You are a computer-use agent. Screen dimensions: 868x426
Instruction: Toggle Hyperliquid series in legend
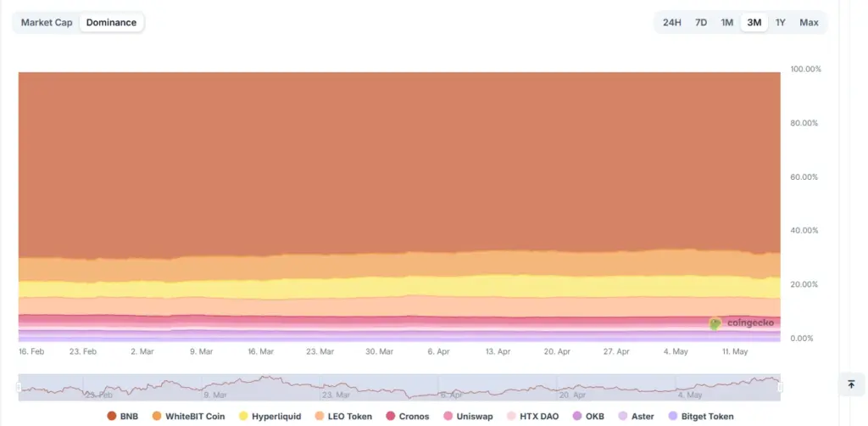pyautogui.click(x=270, y=416)
